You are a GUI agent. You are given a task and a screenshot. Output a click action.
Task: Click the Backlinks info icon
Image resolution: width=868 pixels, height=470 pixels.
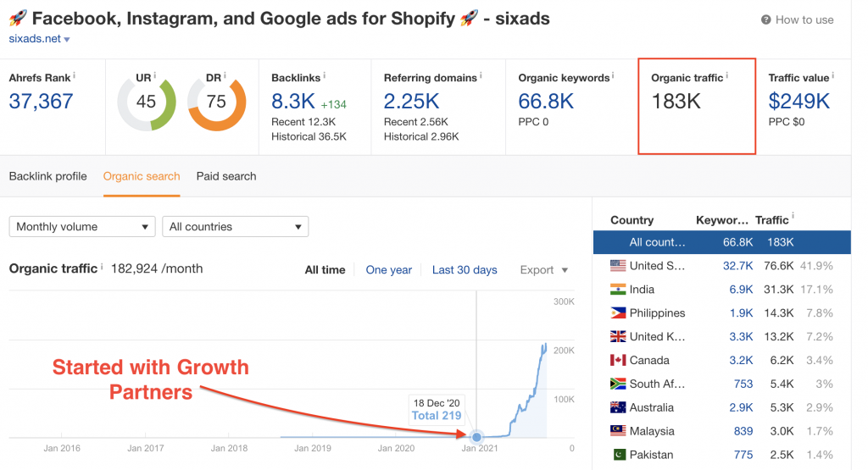tap(325, 75)
